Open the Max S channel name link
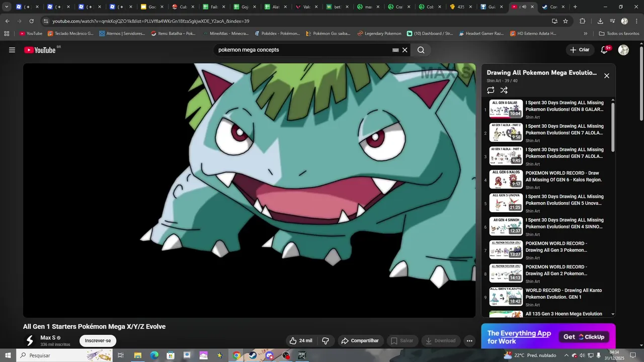The height and width of the screenshot is (362, 644). (x=48, y=338)
